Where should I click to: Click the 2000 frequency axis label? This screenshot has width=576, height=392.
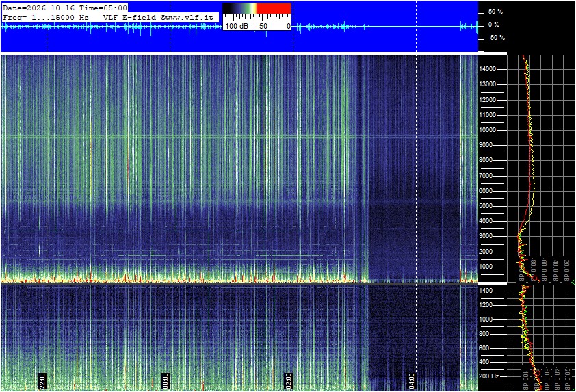tap(486, 252)
